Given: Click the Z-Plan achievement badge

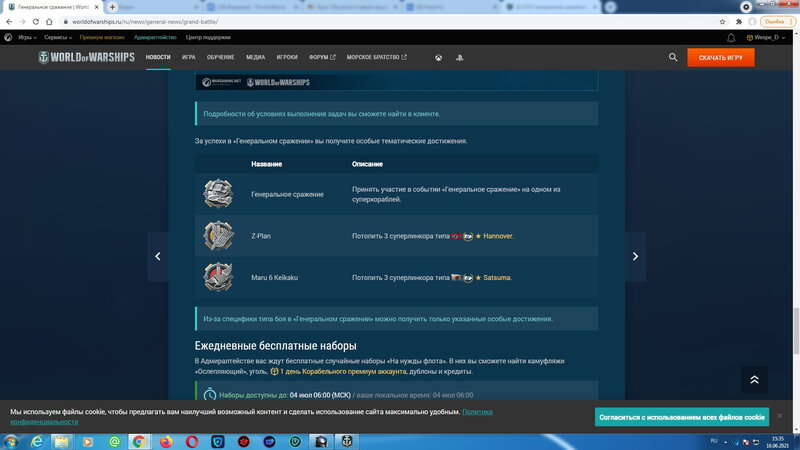Looking at the screenshot, I should tap(218, 236).
